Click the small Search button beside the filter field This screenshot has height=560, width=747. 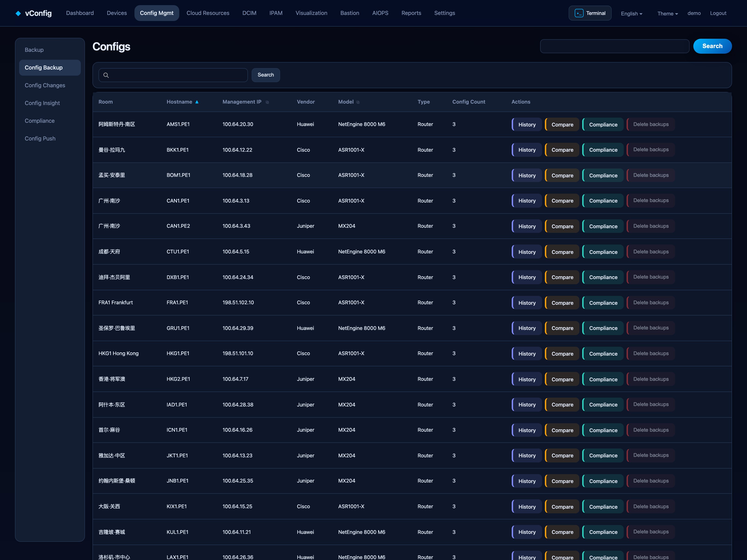[266, 75]
